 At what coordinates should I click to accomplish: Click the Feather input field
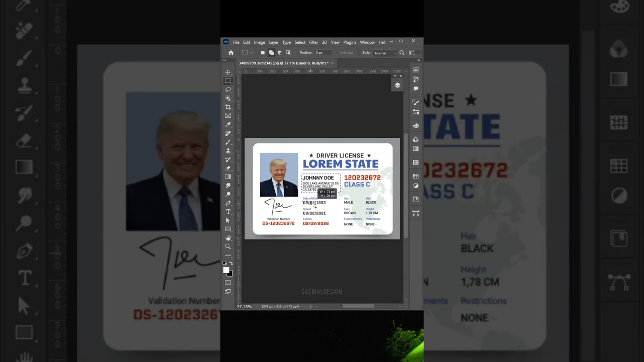click(x=323, y=53)
